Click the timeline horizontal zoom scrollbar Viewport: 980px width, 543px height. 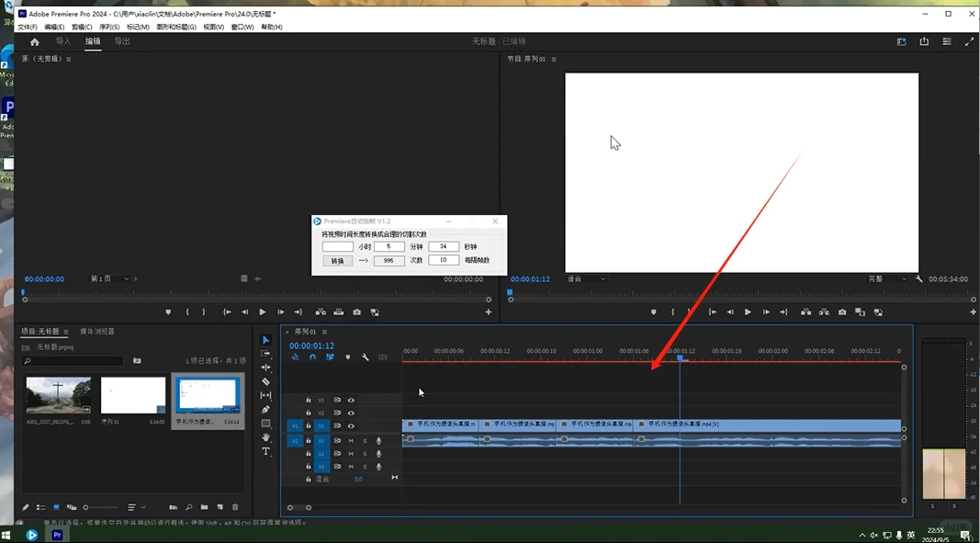tap(299, 507)
